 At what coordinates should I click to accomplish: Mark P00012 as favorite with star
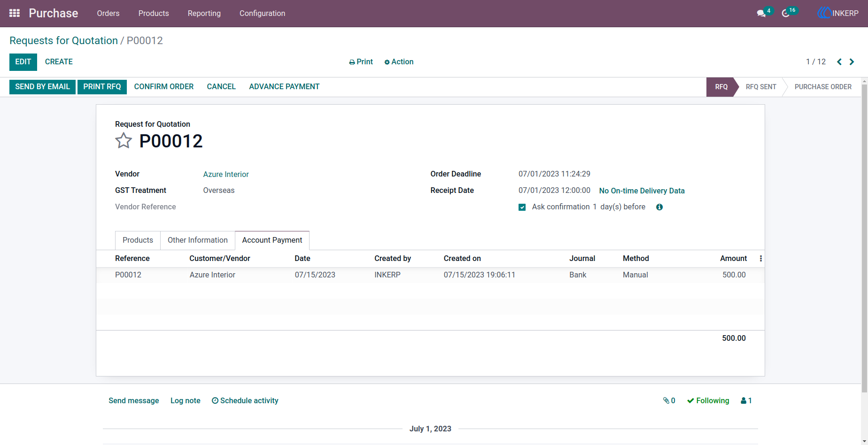[x=124, y=141]
